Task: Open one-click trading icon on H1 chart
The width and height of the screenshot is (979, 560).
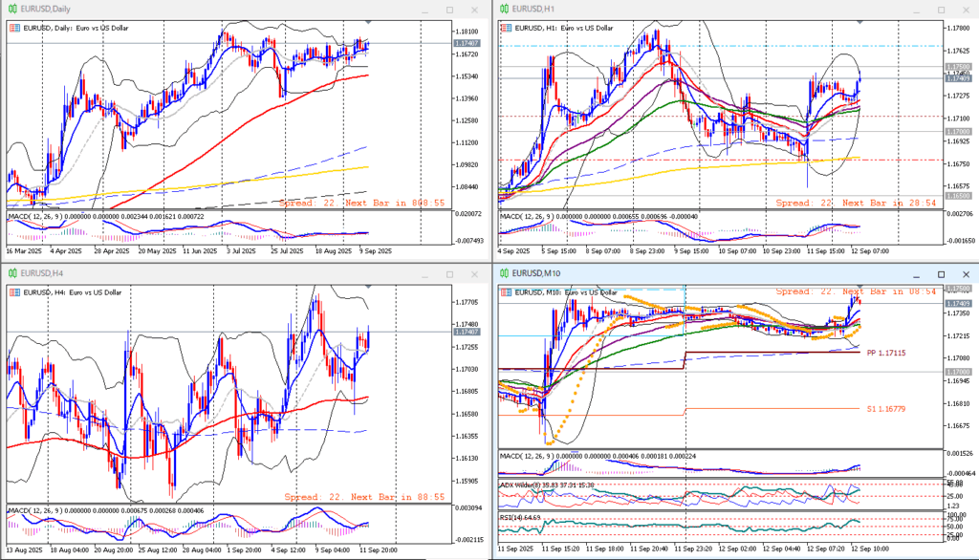Action: click(506, 28)
